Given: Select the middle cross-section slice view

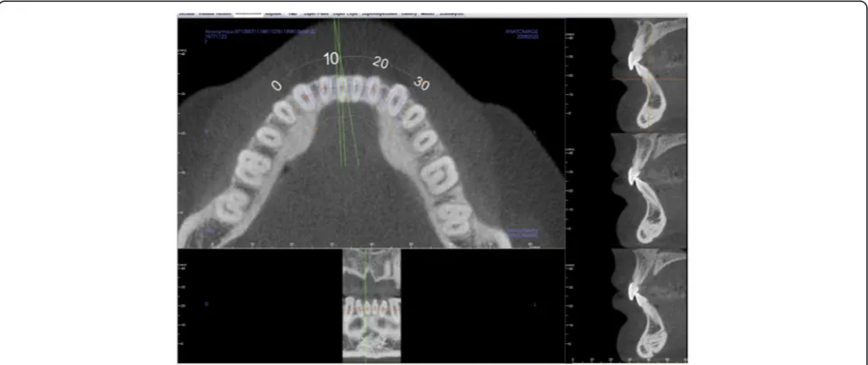Looking at the screenshot, I should (649, 190).
